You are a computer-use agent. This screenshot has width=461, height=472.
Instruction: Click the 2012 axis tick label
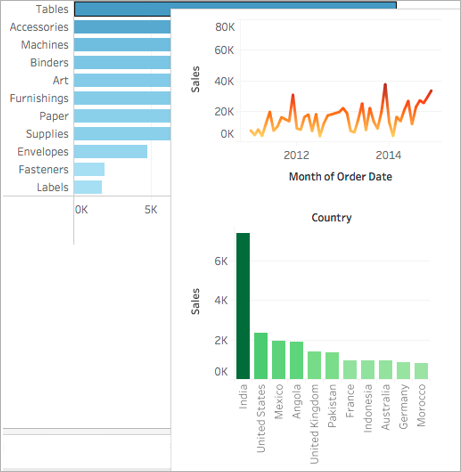296,155
